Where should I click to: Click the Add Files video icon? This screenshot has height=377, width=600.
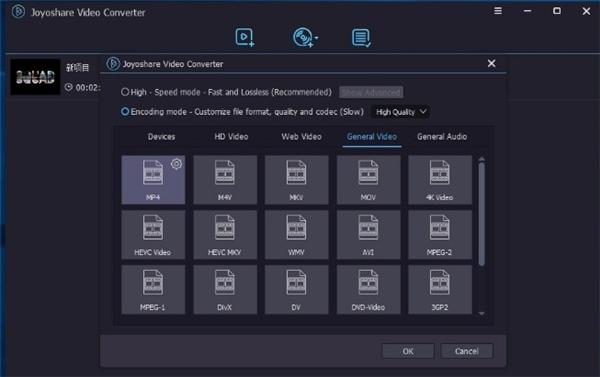[x=245, y=38]
